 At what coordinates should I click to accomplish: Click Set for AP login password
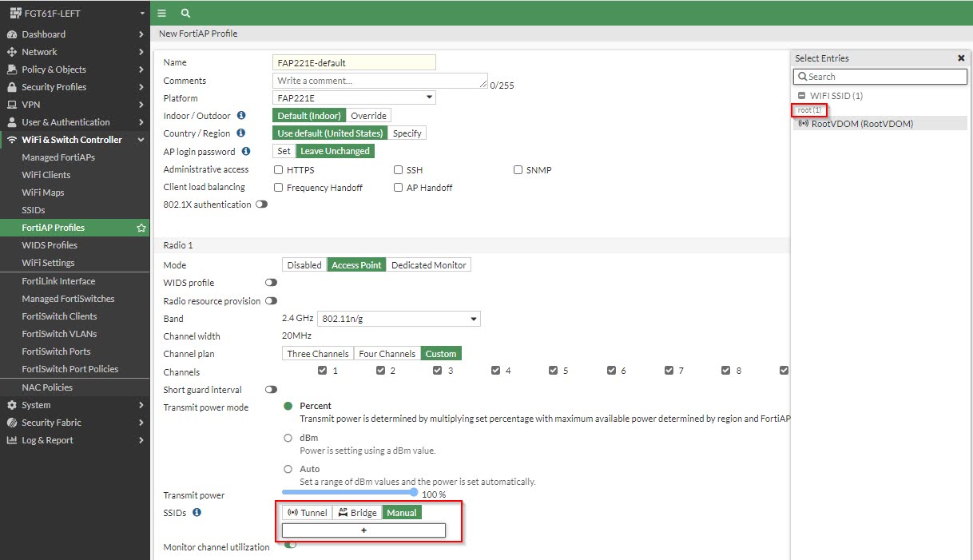[284, 151]
